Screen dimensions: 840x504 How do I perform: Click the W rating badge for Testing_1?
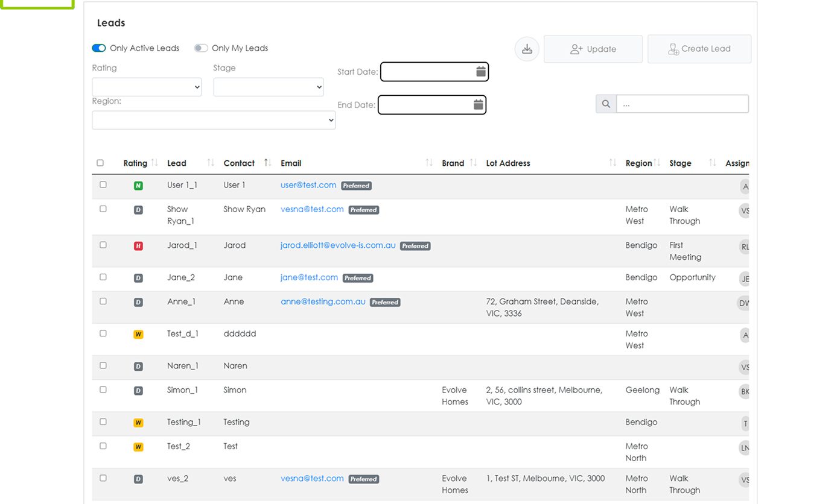coord(138,423)
